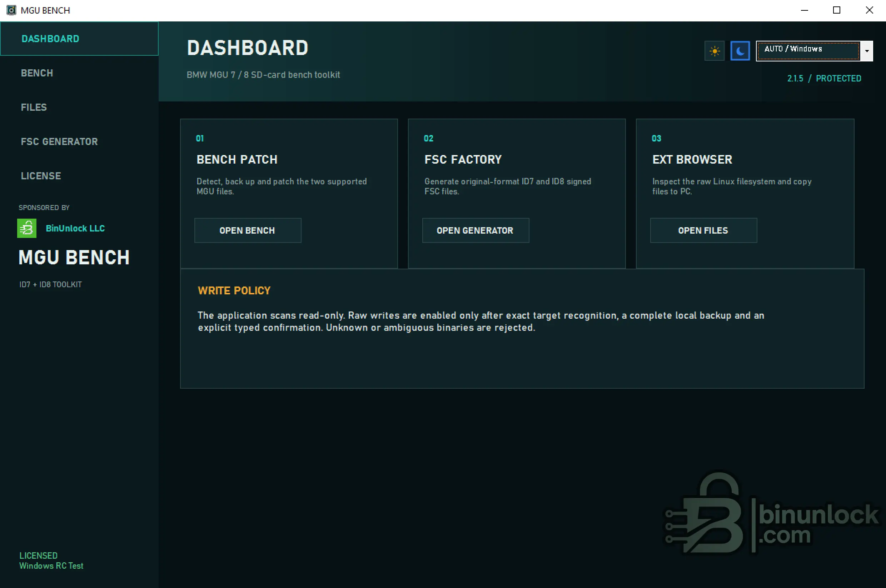886x588 pixels.
Task: Click the WRITE POLICY heading
Action: pyautogui.click(x=234, y=291)
